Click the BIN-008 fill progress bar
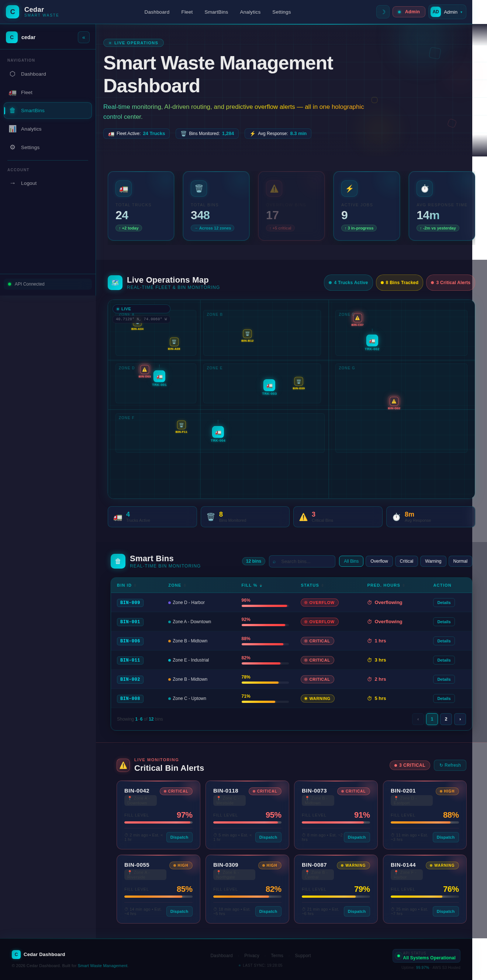 point(265,702)
